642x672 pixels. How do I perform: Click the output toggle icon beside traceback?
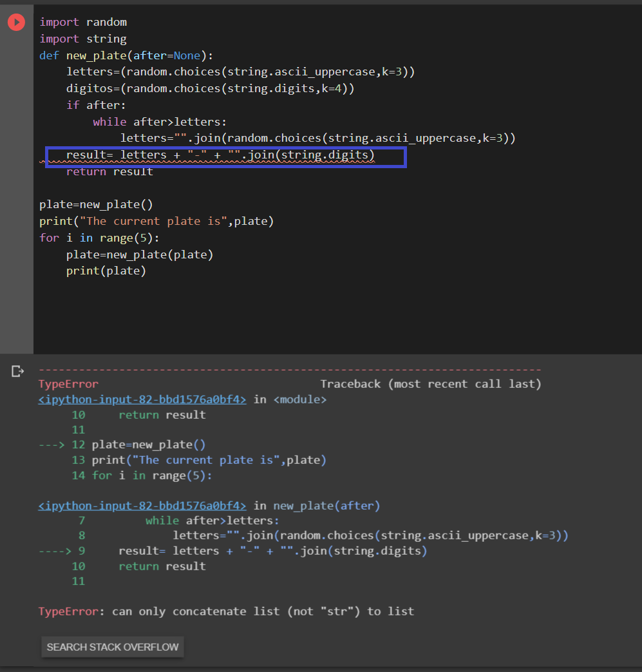click(17, 371)
